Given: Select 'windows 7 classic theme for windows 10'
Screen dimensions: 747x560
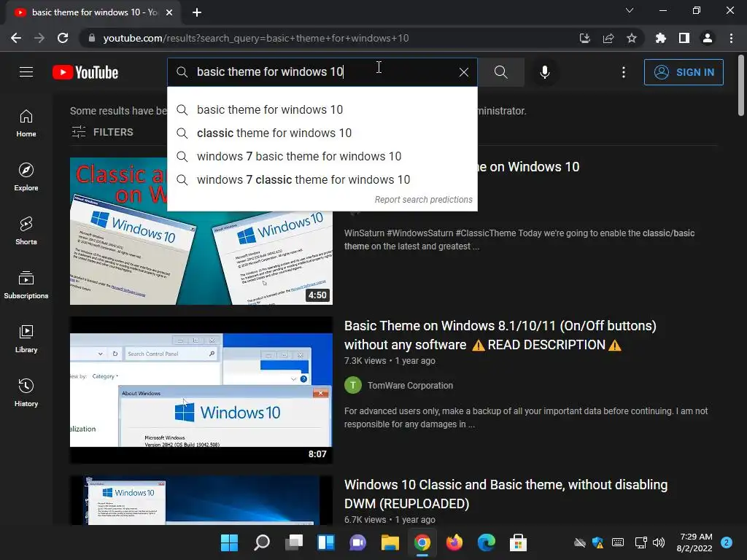Looking at the screenshot, I should pos(322,179).
